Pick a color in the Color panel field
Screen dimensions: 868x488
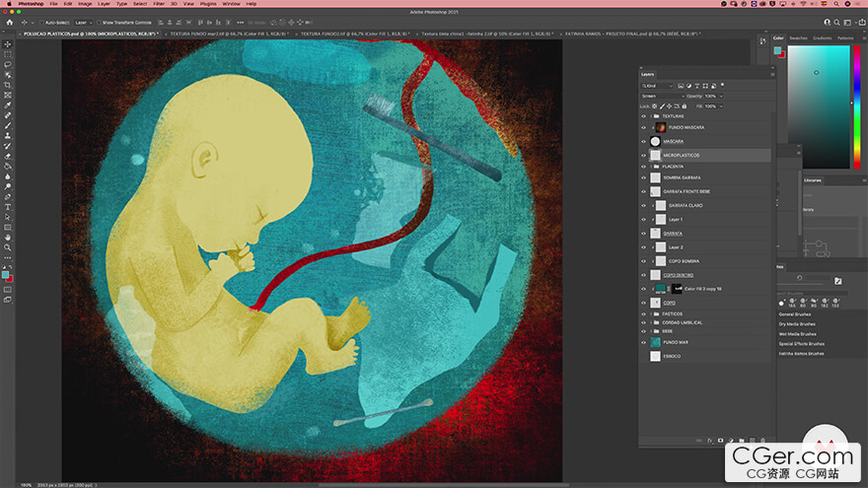(819, 106)
